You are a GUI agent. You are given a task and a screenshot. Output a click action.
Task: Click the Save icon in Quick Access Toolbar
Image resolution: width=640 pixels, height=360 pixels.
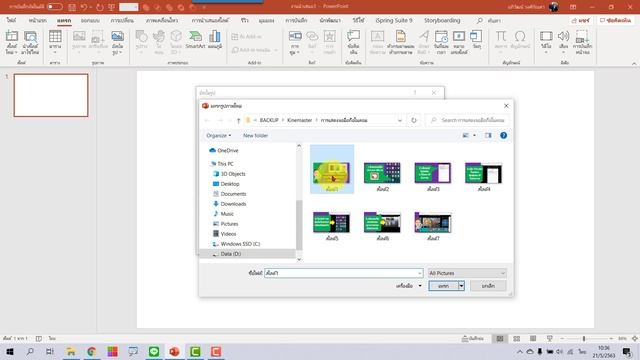[72, 7]
